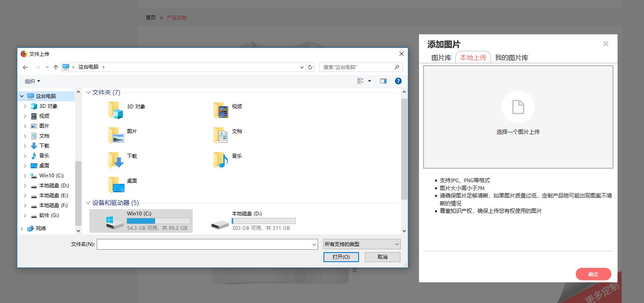Screen dimensions: 644x303
Task: Click the 首页 breadcrumb link
Action: click(151, 18)
